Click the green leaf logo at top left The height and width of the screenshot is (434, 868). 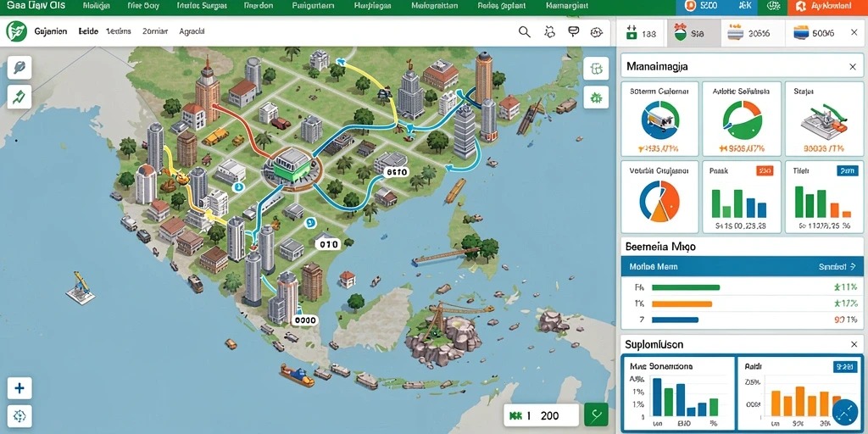click(x=17, y=31)
